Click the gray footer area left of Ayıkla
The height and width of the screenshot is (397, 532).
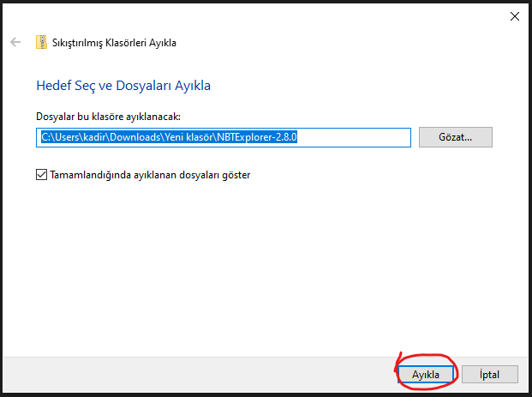(x=197, y=375)
